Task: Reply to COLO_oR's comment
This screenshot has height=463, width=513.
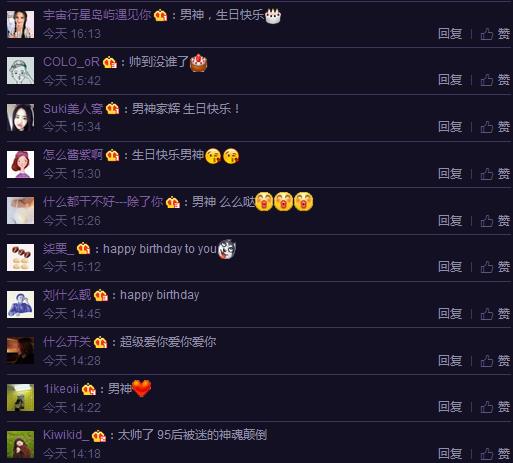Action: (x=450, y=80)
